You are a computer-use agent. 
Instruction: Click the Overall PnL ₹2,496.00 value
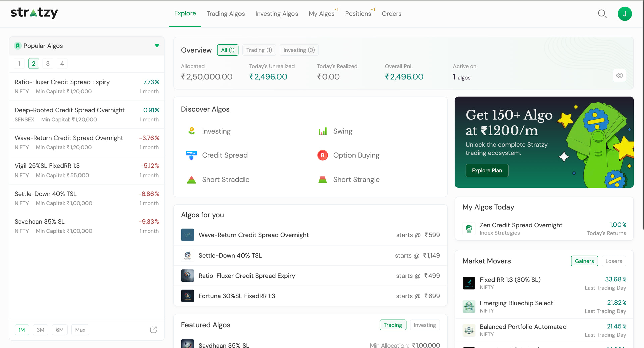[x=404, y=77]
